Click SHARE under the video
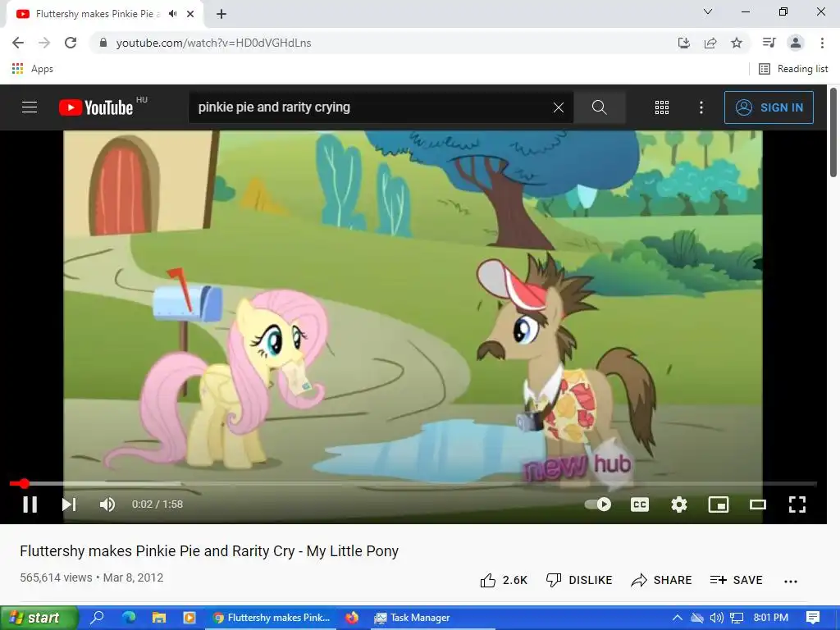This screenshot has height=630, width=840. pyautogui.click(x=662, y=580)
